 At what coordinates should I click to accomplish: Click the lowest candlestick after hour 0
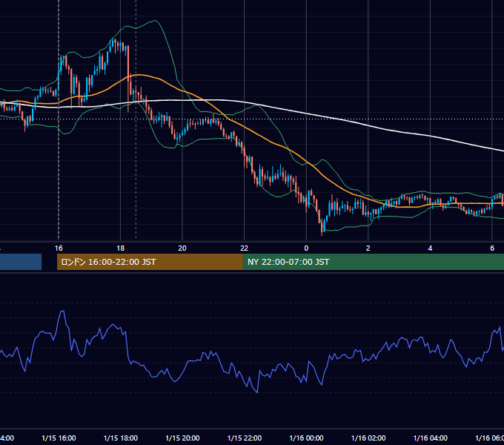[322, 227]
